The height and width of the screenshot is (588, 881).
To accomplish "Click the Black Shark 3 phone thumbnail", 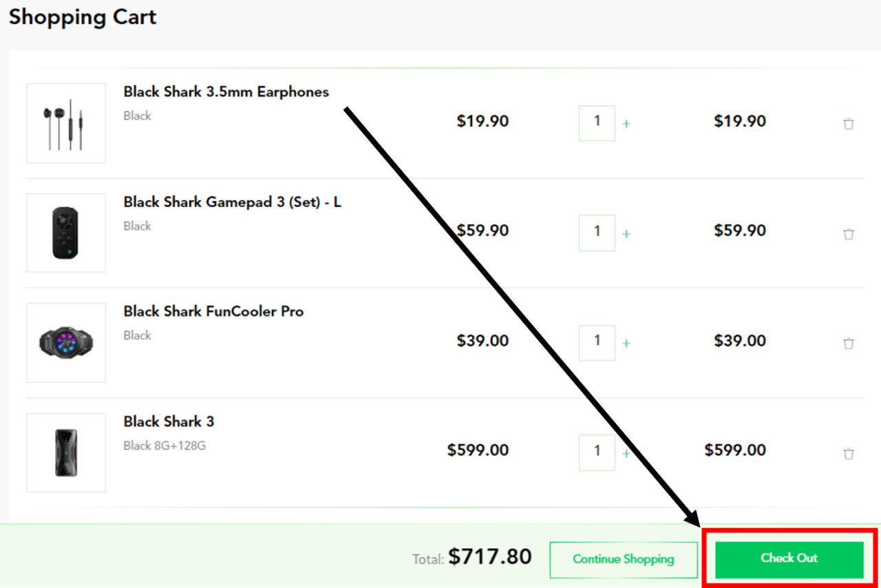I will click(x=65, y=453).
